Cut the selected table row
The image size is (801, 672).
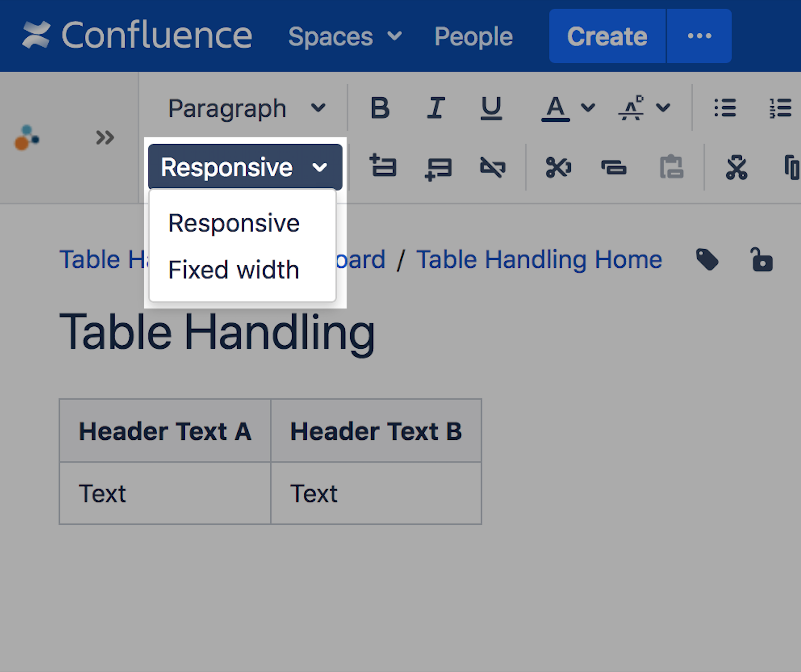click(x=558, y=167)
